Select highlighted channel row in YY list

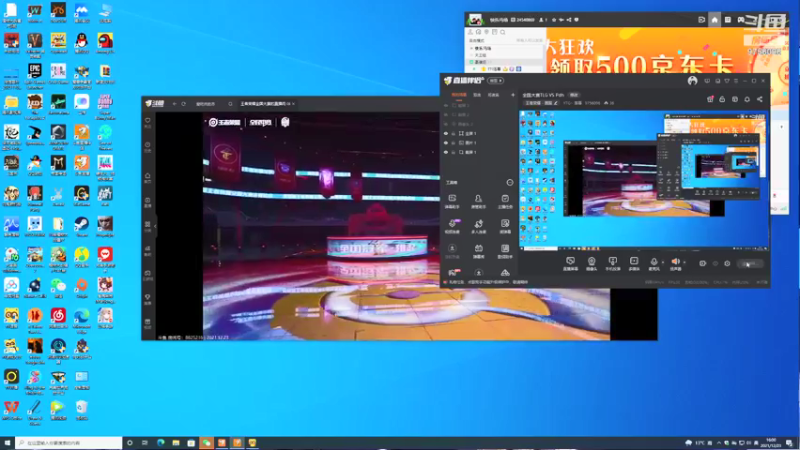pos(504,62)
